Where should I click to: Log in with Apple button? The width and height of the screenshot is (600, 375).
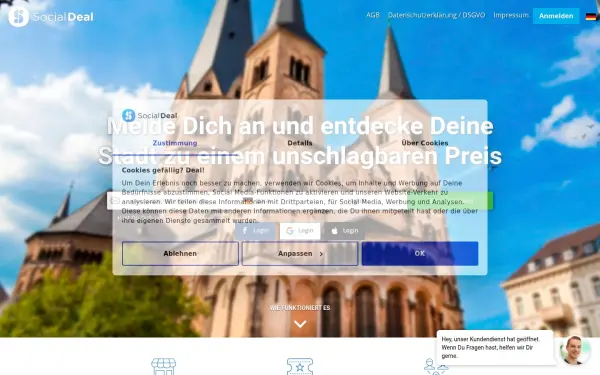[344, 231]
